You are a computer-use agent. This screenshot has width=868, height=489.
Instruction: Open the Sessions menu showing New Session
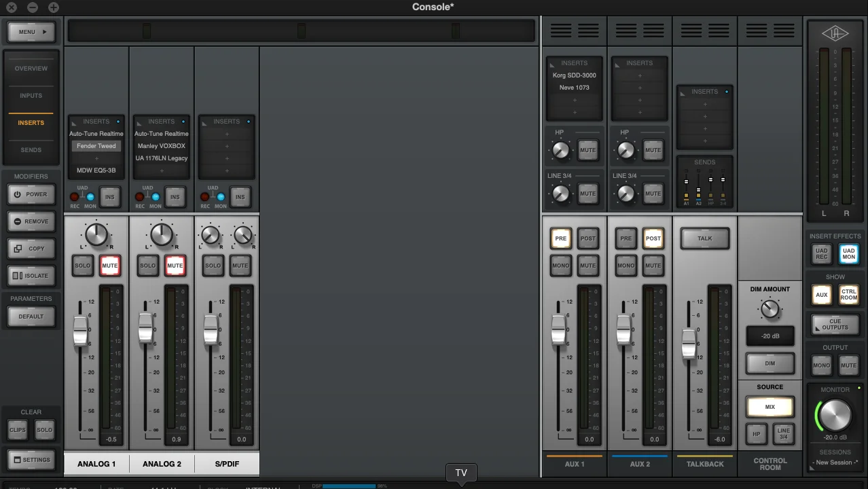(x=835, y=463)
